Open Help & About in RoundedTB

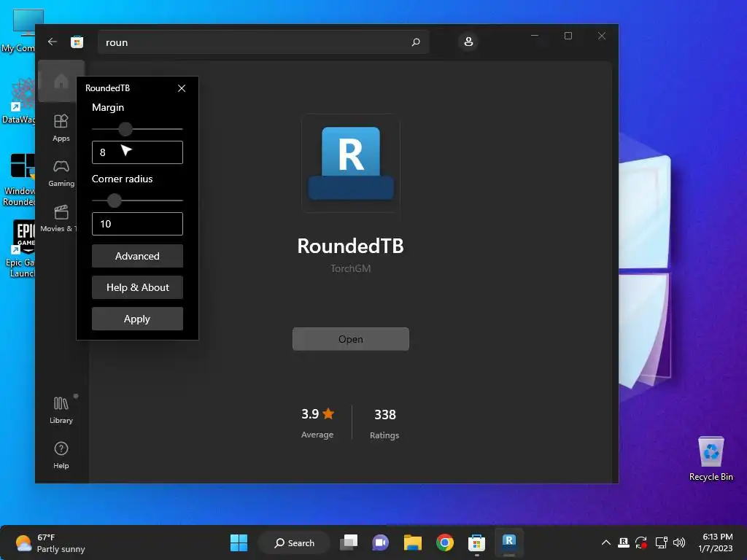[x=137, y=287]
